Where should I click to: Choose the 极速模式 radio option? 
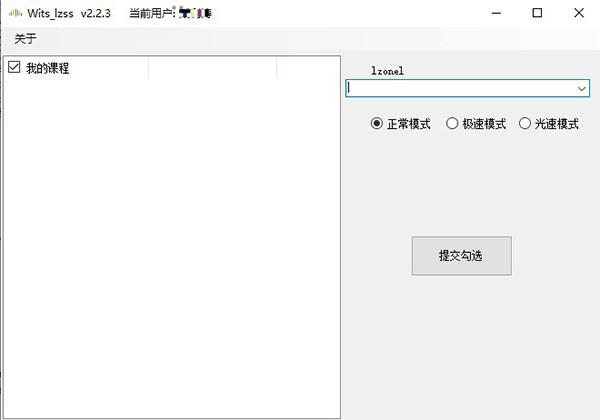coord(452,124)
